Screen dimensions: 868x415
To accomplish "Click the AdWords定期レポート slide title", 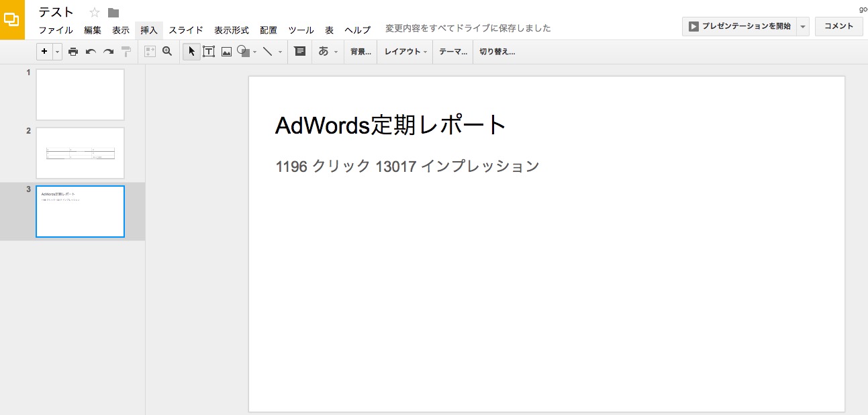I will 391,125.
